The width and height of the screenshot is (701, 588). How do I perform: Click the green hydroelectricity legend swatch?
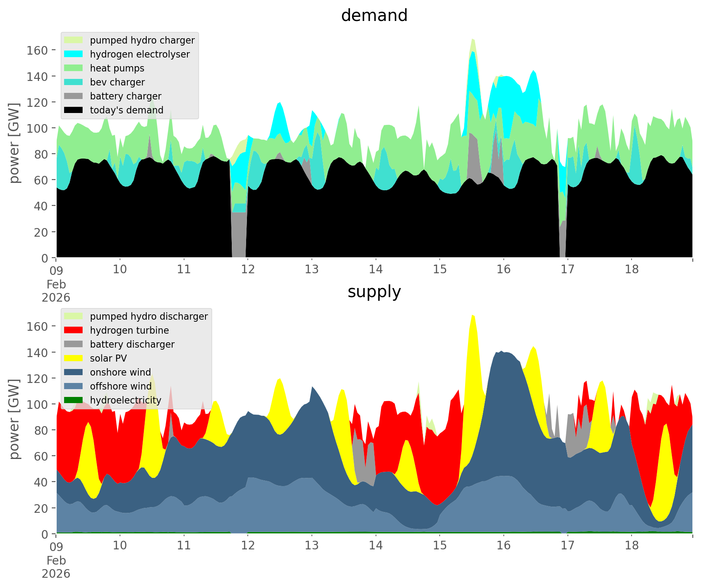[x=74, y=400]
